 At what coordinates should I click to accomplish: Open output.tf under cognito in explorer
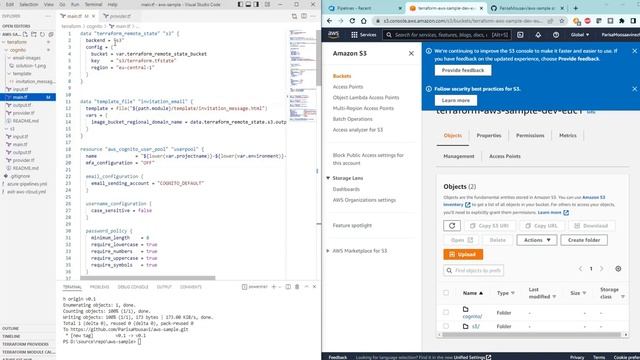coord(22,105)
